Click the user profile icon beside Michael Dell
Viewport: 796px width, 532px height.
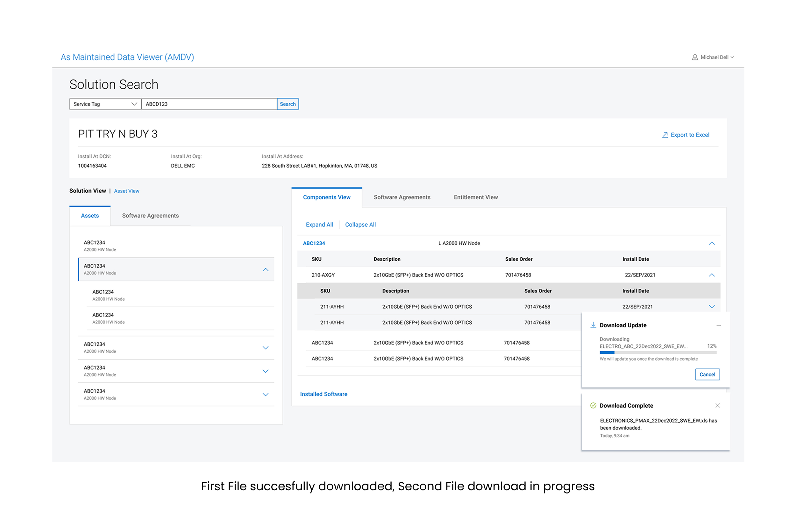coord(694,57)
